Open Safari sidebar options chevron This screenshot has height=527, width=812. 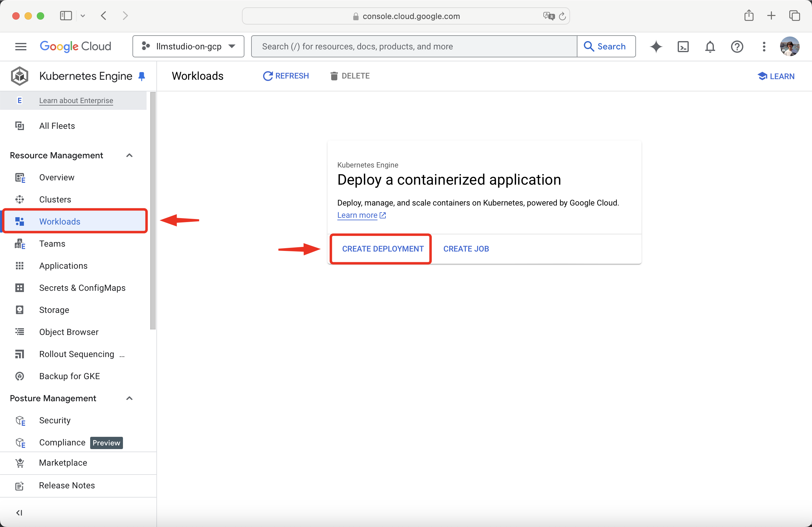click(83, 16)
